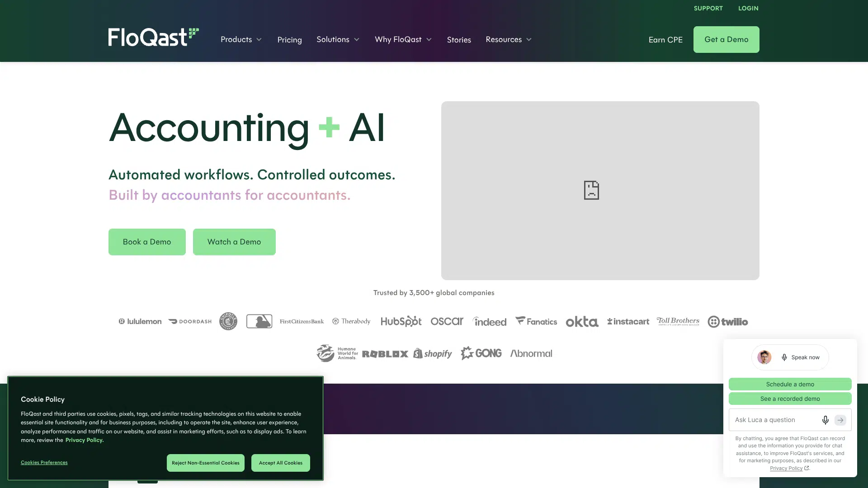Screen dimensions: 868x488
Task: Click the Fanatics logo
Action: [536, 321]
